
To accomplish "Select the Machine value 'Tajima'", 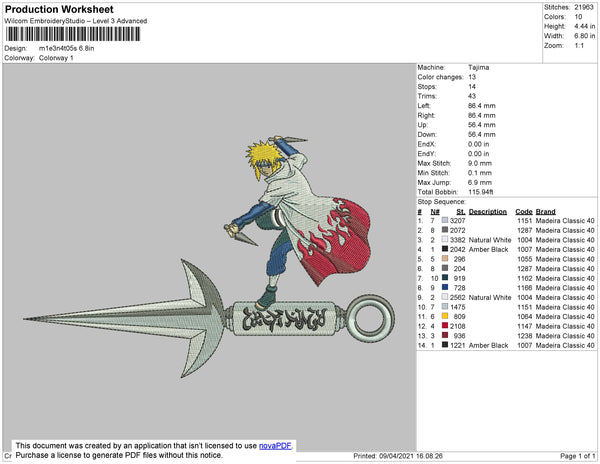I will pyautogui.click(x=479, y=67).
